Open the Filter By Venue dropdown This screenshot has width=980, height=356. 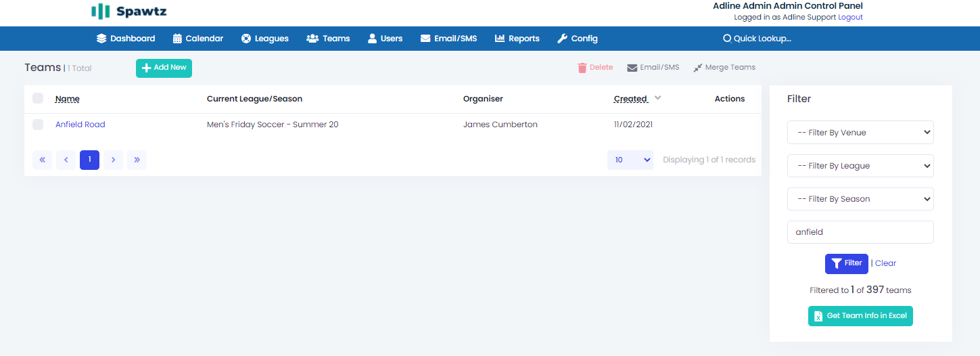click(860, 133)
